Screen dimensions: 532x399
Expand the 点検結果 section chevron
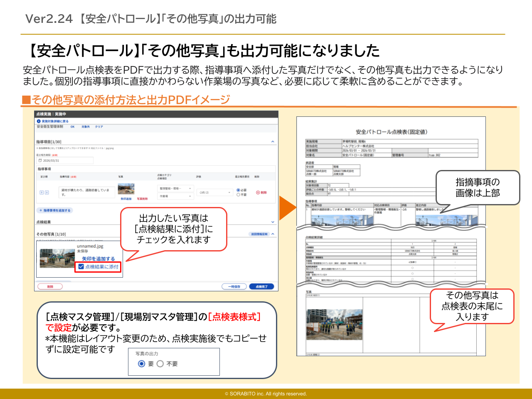coord(273,222)
